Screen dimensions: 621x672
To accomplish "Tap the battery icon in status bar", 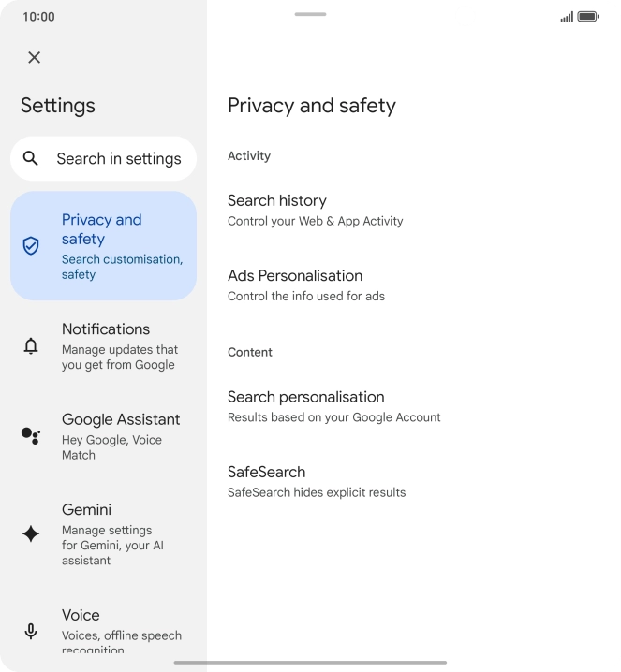I will (587, 17).
